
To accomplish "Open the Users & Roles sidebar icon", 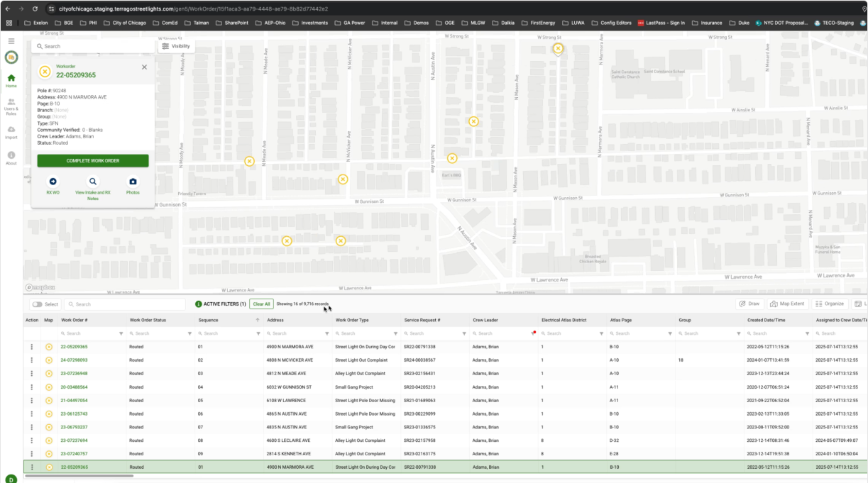I will click(11, 104).
